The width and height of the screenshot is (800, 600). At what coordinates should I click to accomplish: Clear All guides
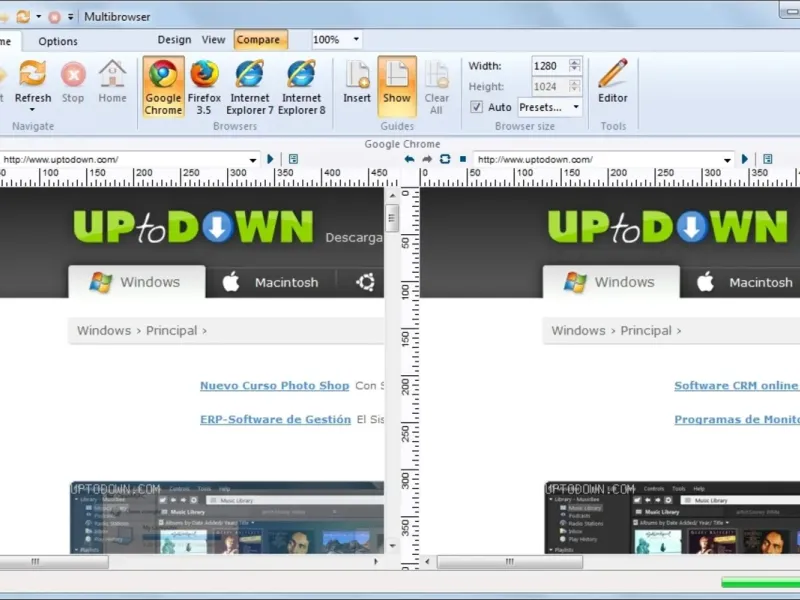[436, 87]
